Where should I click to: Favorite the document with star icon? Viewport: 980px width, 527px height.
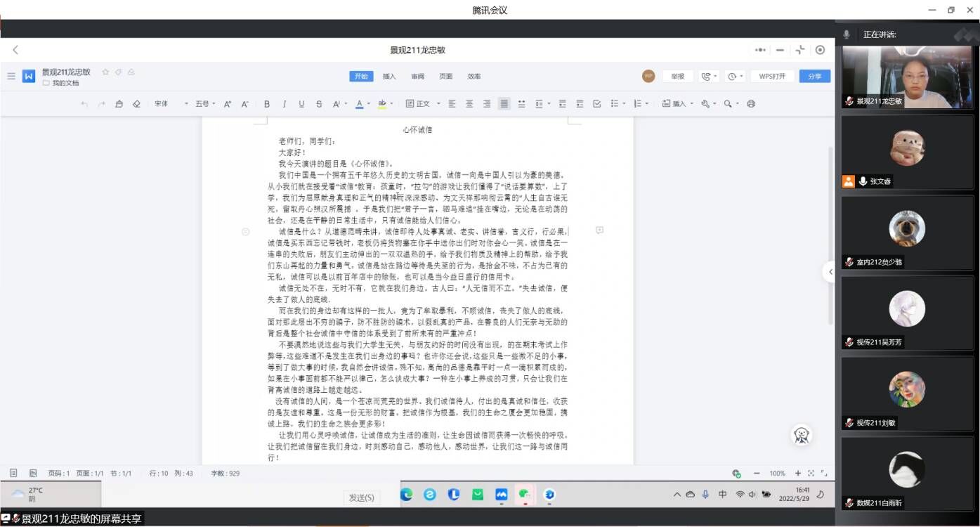point(105,72)
